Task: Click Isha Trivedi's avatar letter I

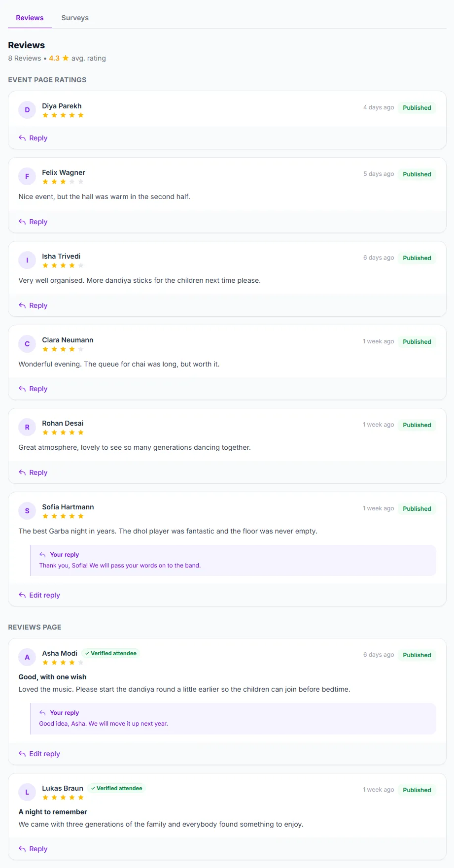Action: [27, 260]
